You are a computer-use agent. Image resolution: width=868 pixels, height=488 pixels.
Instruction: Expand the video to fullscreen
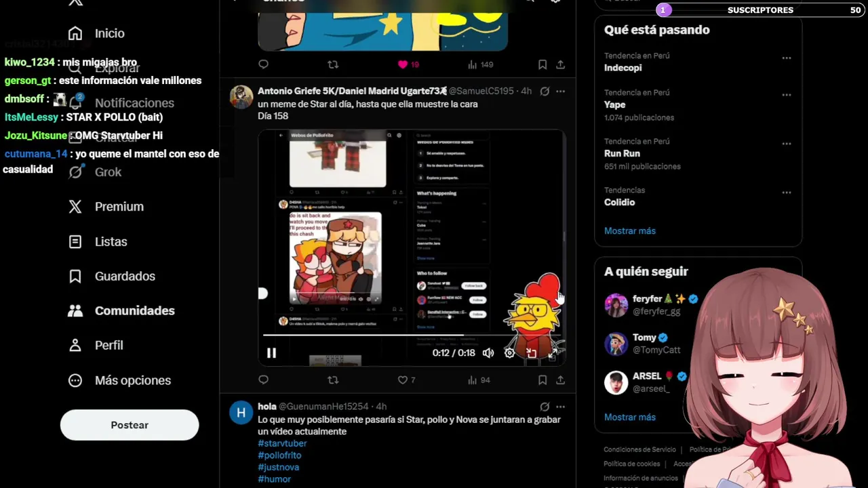pos(553,352)
